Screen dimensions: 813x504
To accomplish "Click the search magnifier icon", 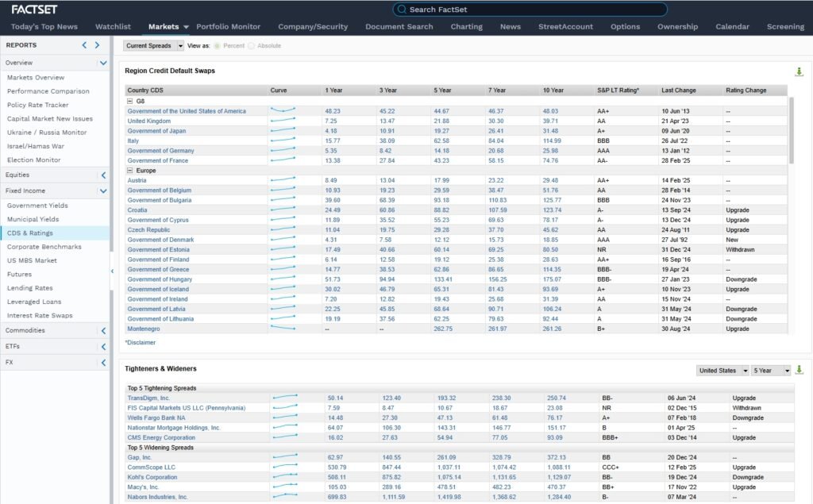I will pos(401,10).
